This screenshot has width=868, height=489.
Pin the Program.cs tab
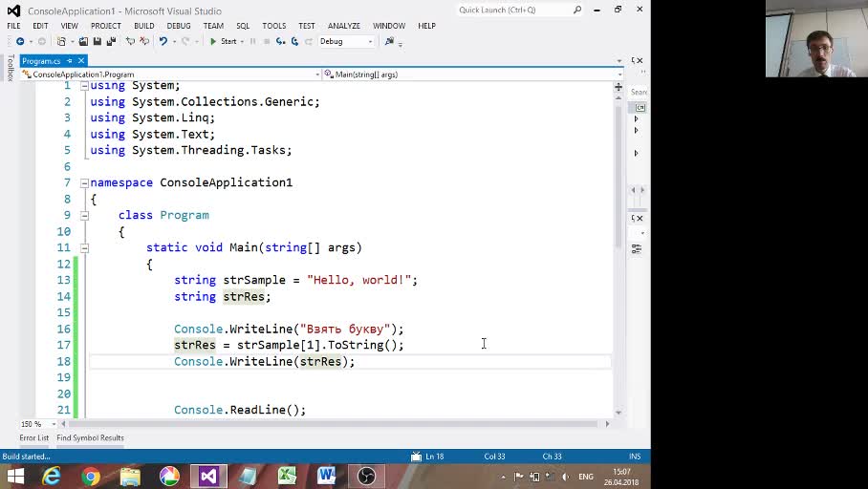coord(70,61)
